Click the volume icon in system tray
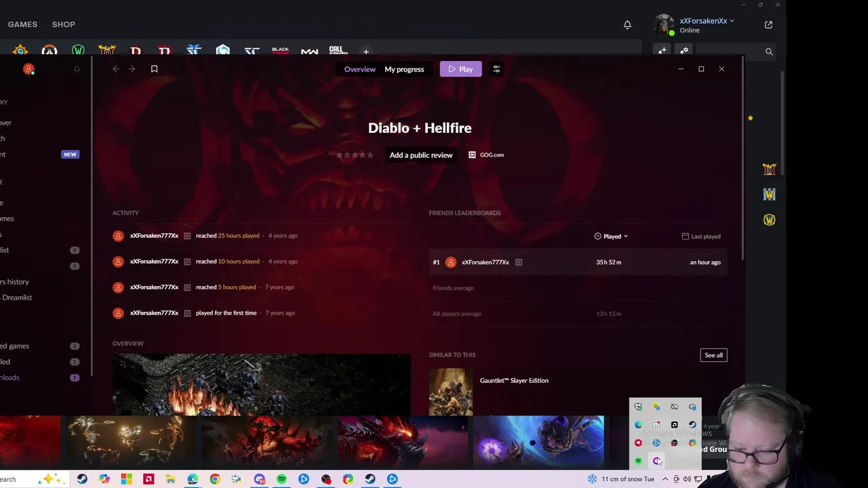 click(687, 479)
